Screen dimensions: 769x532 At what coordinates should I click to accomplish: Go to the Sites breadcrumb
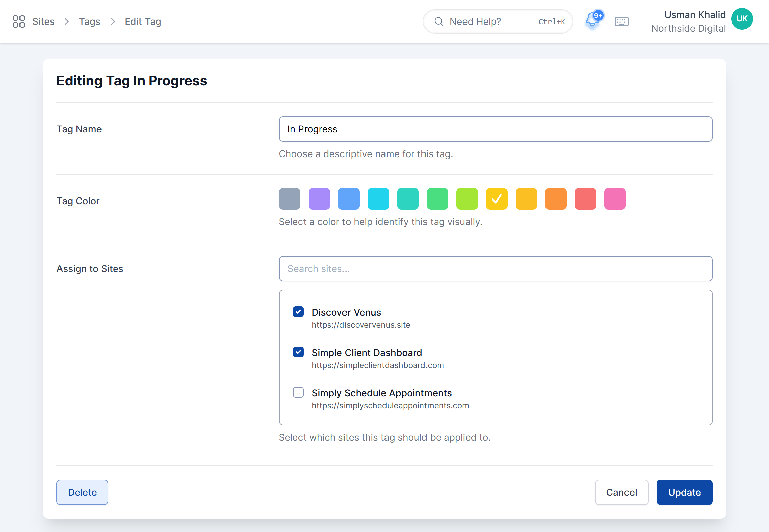click(43, 21)
